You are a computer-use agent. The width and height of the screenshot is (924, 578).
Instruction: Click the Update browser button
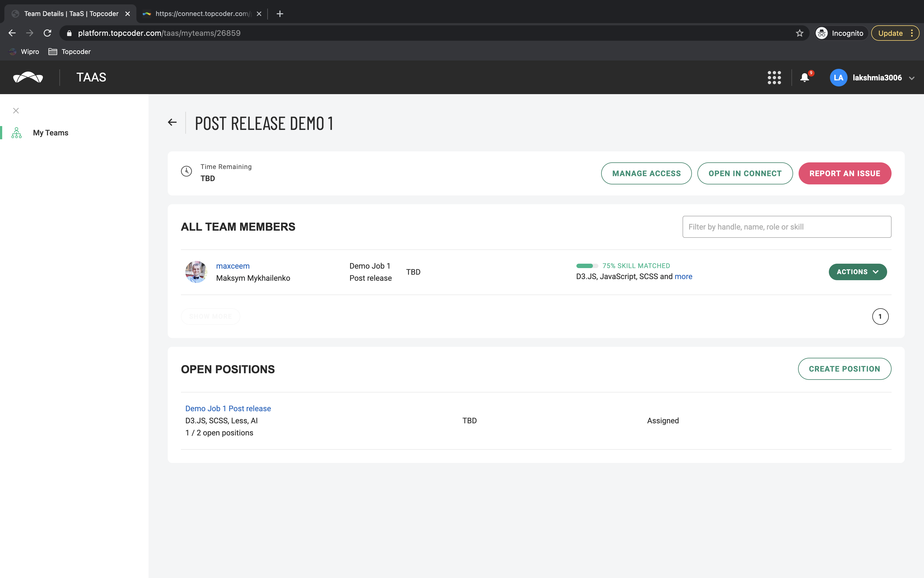tap(890, 33)
